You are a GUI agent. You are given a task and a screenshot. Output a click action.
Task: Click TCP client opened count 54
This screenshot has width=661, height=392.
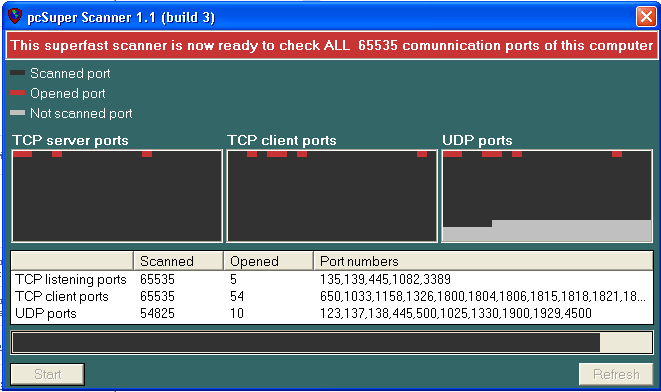237,296
